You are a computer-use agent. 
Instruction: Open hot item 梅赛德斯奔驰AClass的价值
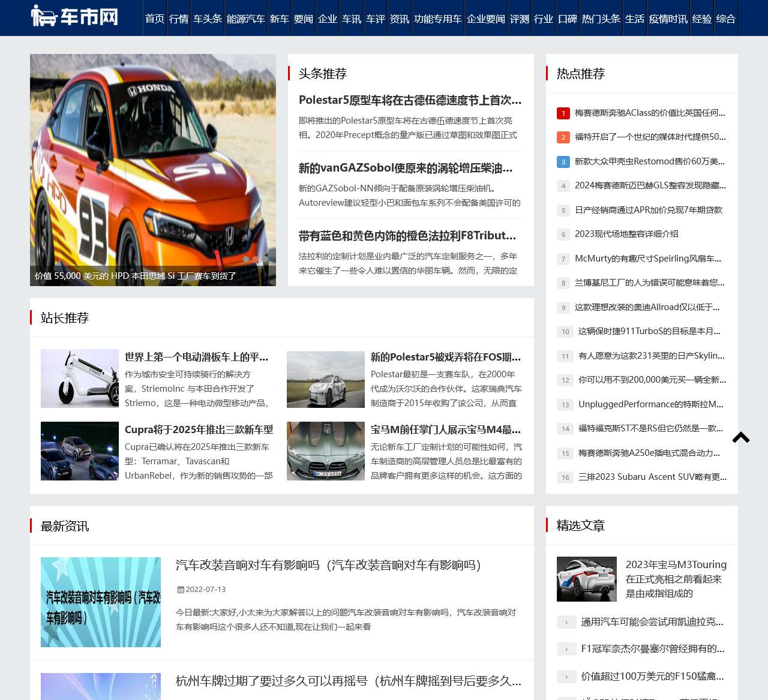pyautogui.click(x=650, y=113)
